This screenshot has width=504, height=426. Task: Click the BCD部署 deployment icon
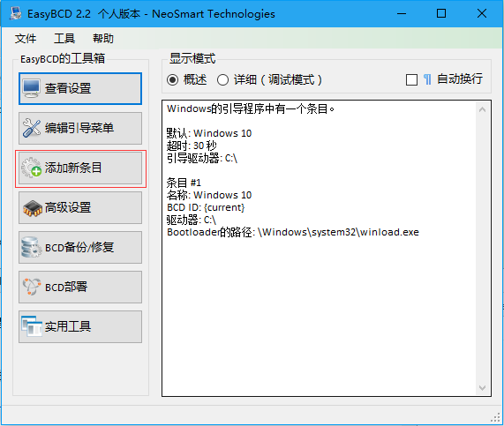coord(32,287)
